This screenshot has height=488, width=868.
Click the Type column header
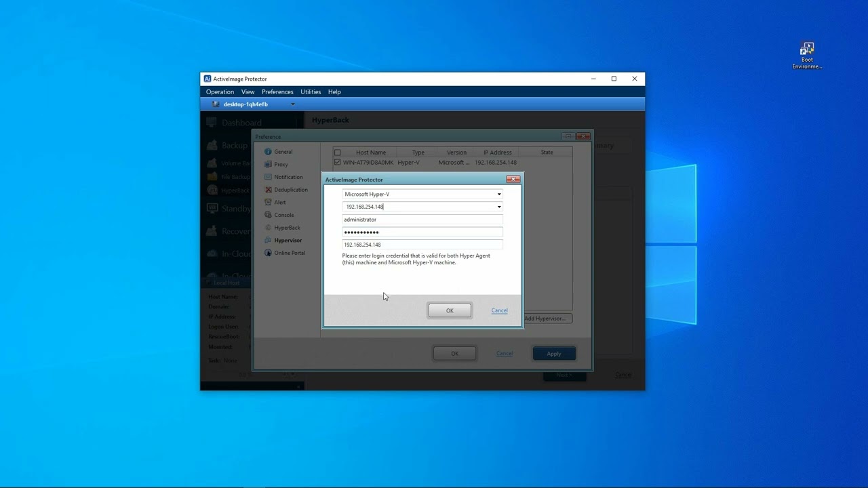tap(418, 152)
